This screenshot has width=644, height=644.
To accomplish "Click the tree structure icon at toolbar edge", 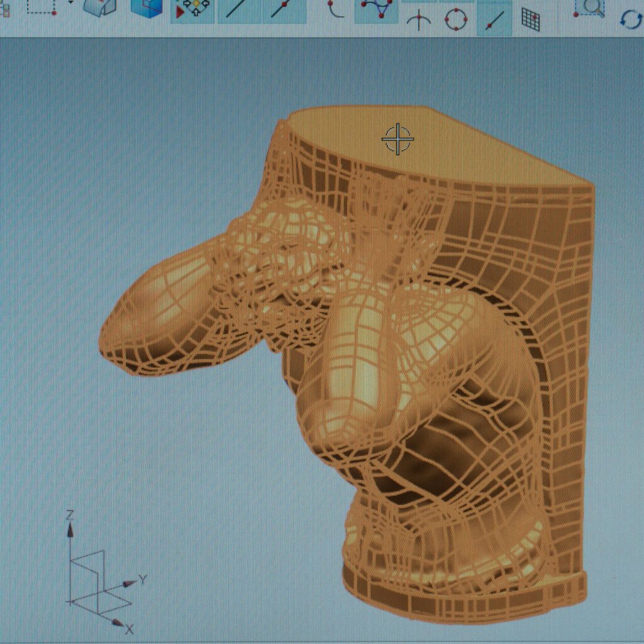I will (4, 8).
